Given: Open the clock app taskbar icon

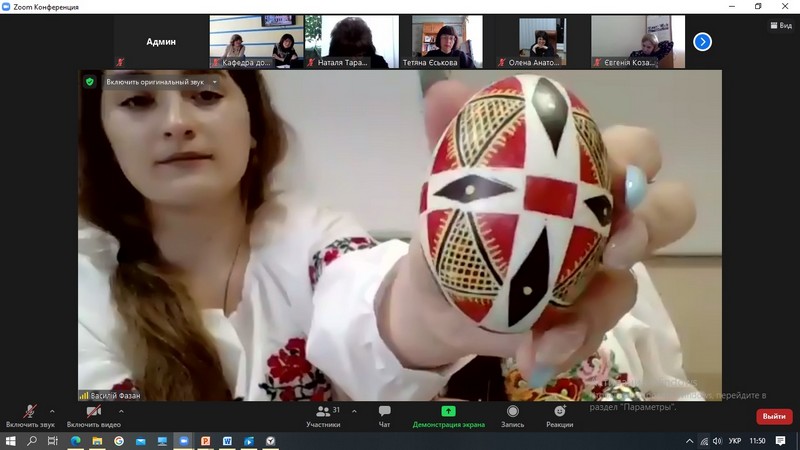Looking at the screenshot, I should 270,441.
